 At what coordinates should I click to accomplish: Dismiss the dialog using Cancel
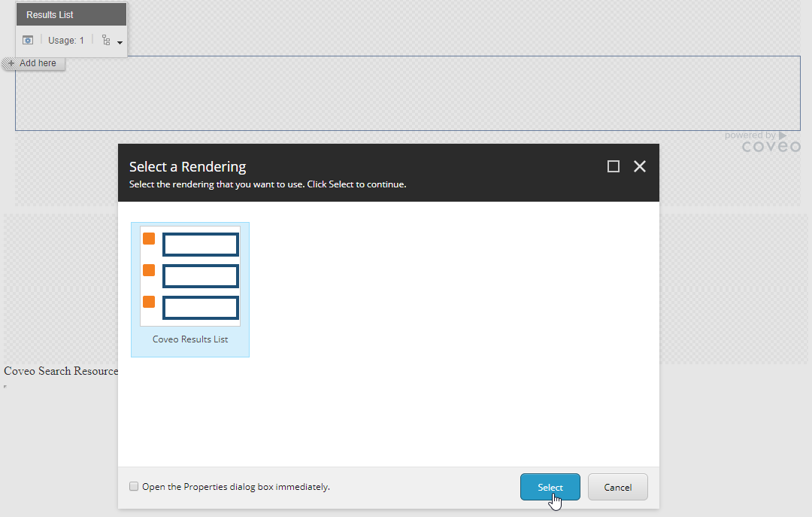tap(617, 487)
